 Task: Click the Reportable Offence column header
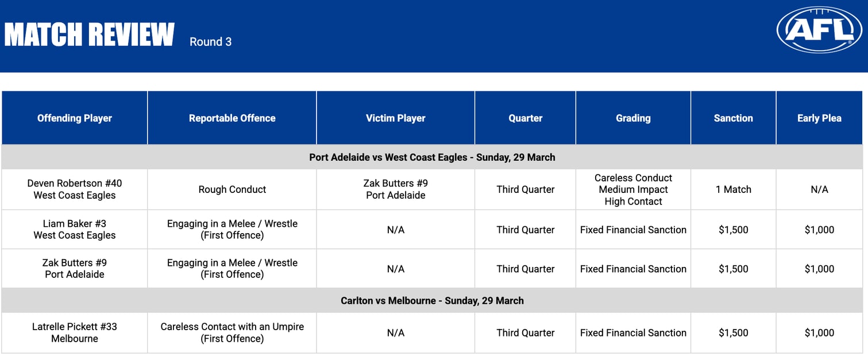(232, 118)
